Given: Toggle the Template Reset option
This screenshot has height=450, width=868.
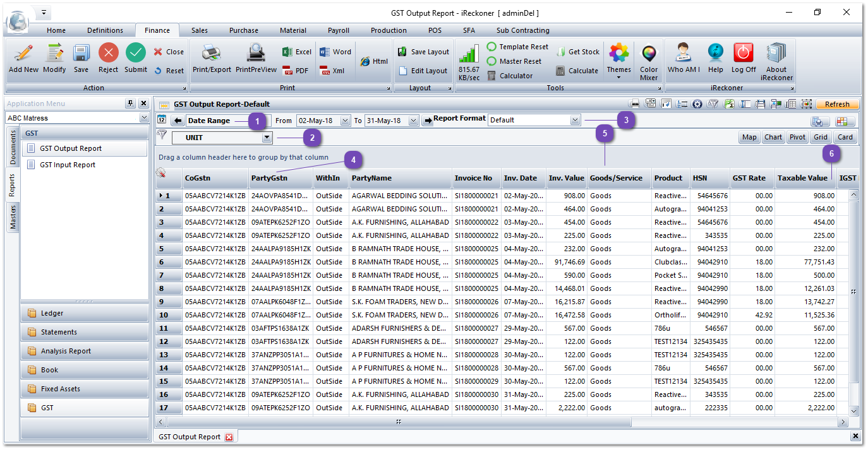Looking at the screenshot, I should click(x=491, y=47).
